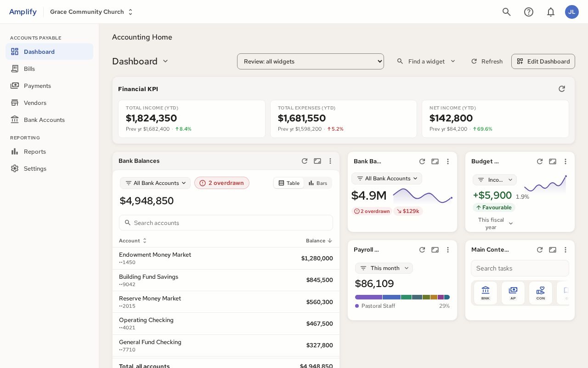Refresh the large Bank Balances widget
588x368 pixels.
click(305, 161)
